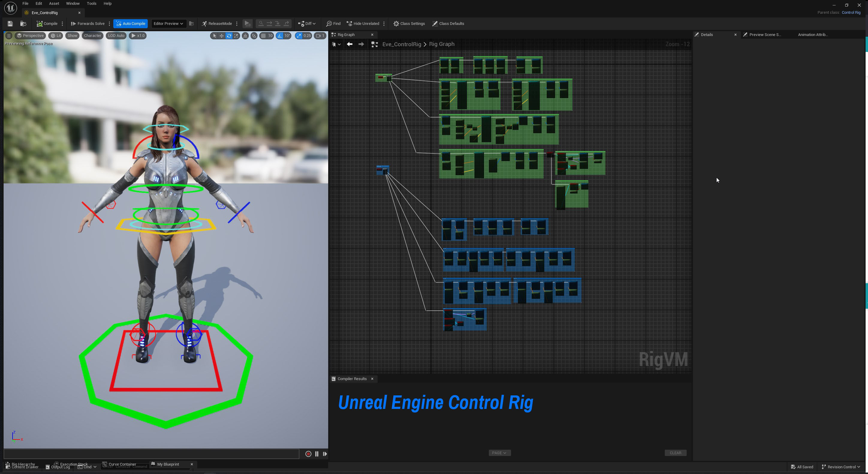This screenshot has width=868, height=474.
Task: Open grid snap value 10
Action: pos(270,35)
